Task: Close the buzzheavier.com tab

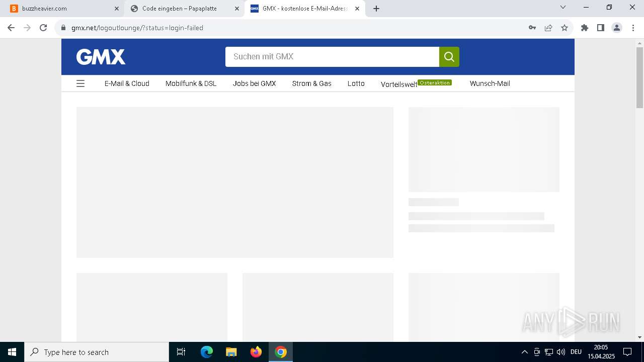Action: [x=117, y=9]
